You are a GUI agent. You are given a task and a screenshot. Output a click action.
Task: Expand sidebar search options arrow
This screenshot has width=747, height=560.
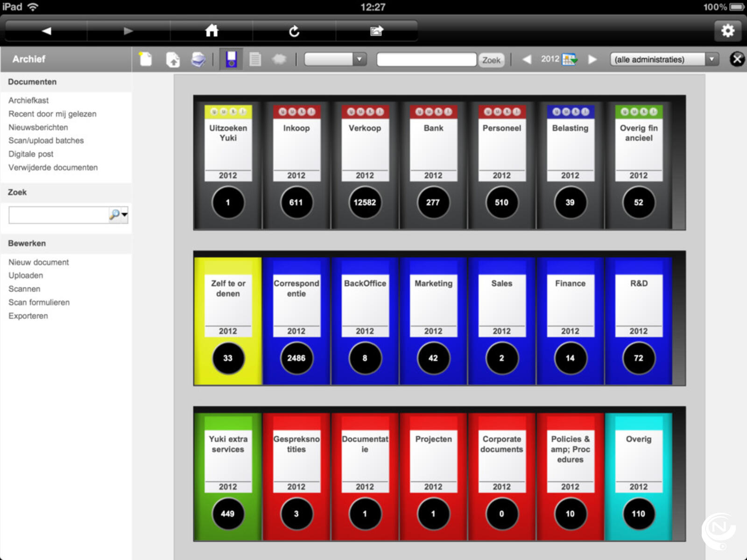click(125, 215)
